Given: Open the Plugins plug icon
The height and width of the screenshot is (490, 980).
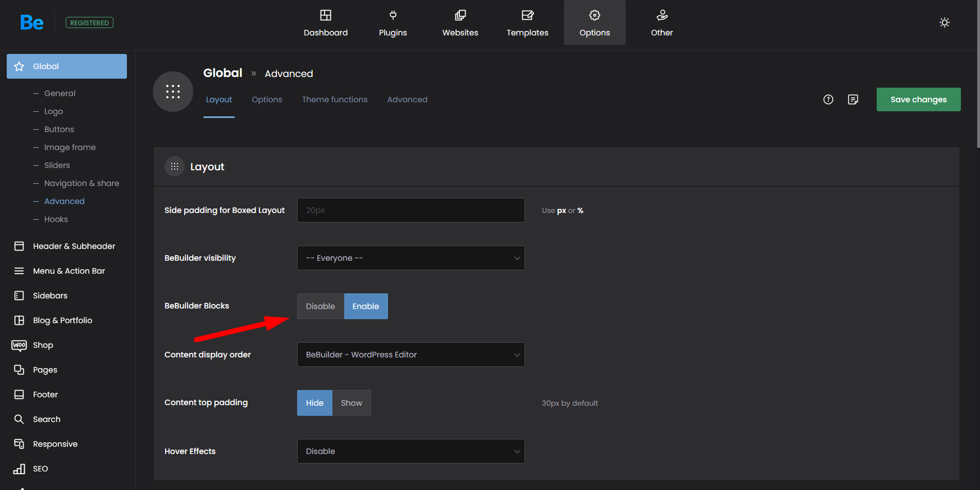Looking at the screenshot, I should pyautogui.click(x=393, y=15).
